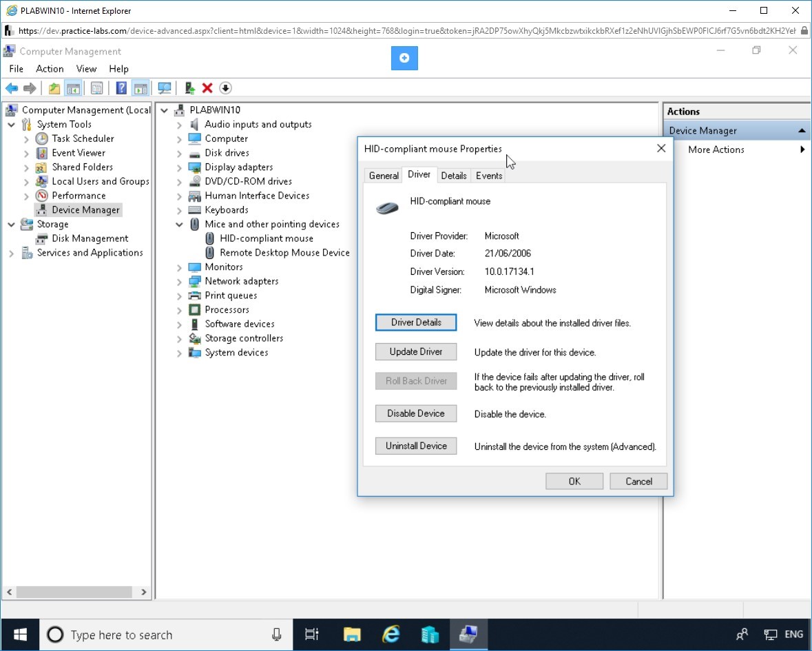The height and width of the screenshot is (651, 812).
Task: Click the Forward arrow in toolbar
Action: pos(30,88)
